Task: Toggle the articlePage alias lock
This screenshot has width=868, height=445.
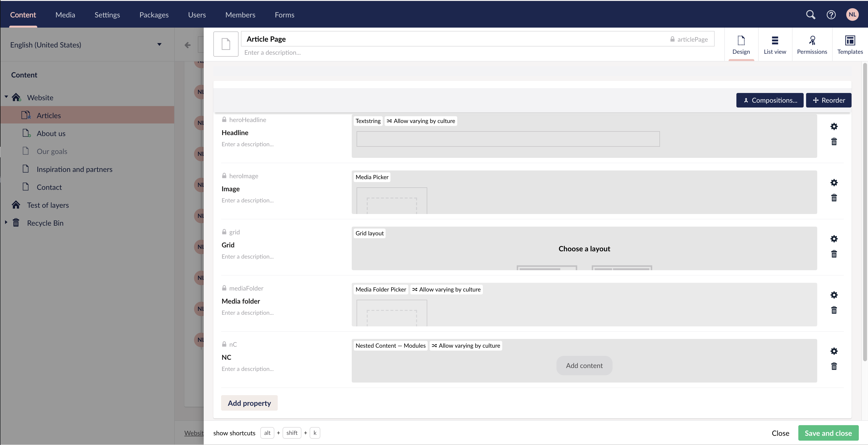Action: 672,39
